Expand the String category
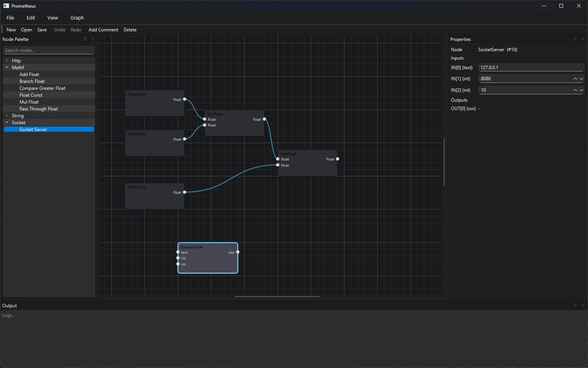588x368 pixels. pos(7,115)
